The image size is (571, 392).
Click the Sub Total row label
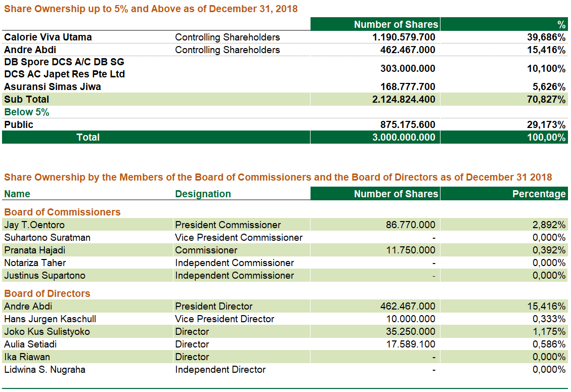coord(27,100)
